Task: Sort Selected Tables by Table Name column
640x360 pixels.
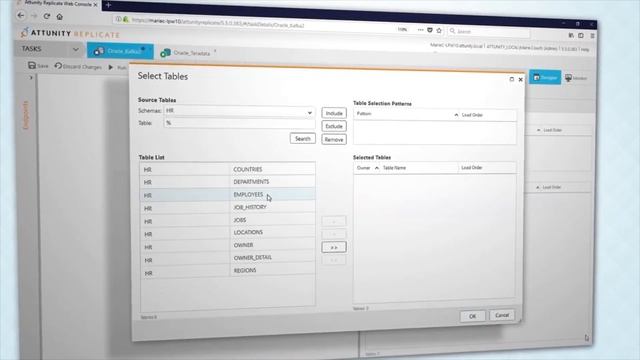Action: tap(419, 168)
